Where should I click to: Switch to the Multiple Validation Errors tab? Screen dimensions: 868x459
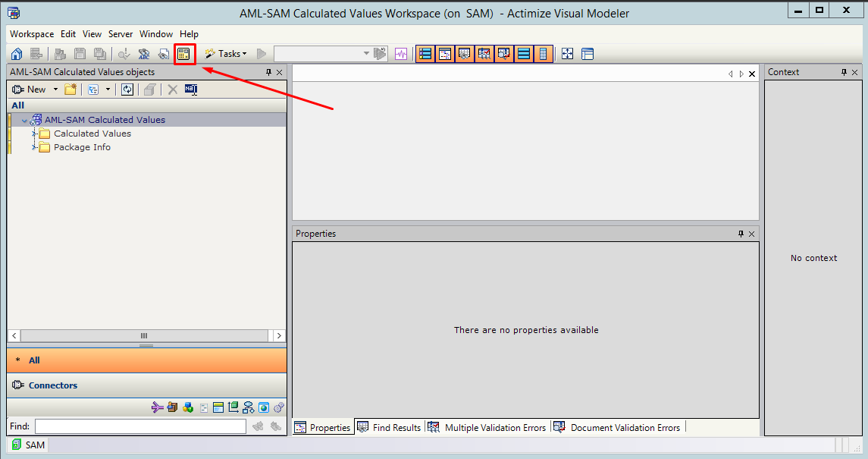[487, 427]
